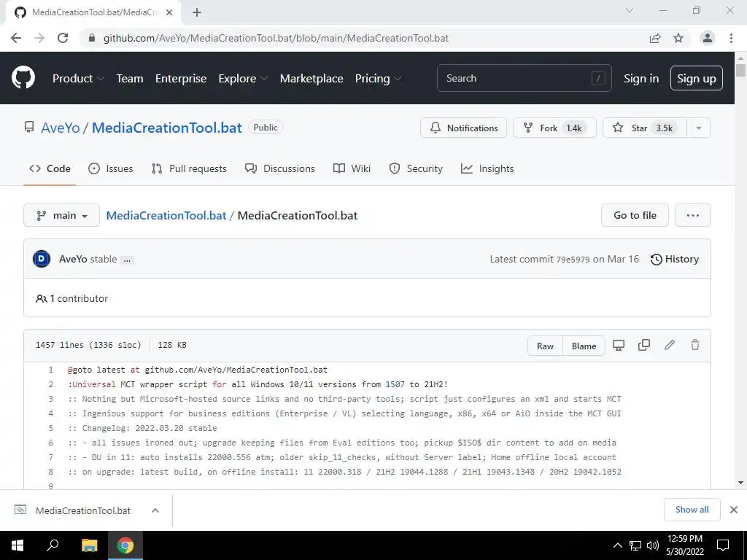Expand commit message with the ellipsis icon
The width and height of the screenshot is (747, 560).
pyautogui.click(x=127, y=260)
